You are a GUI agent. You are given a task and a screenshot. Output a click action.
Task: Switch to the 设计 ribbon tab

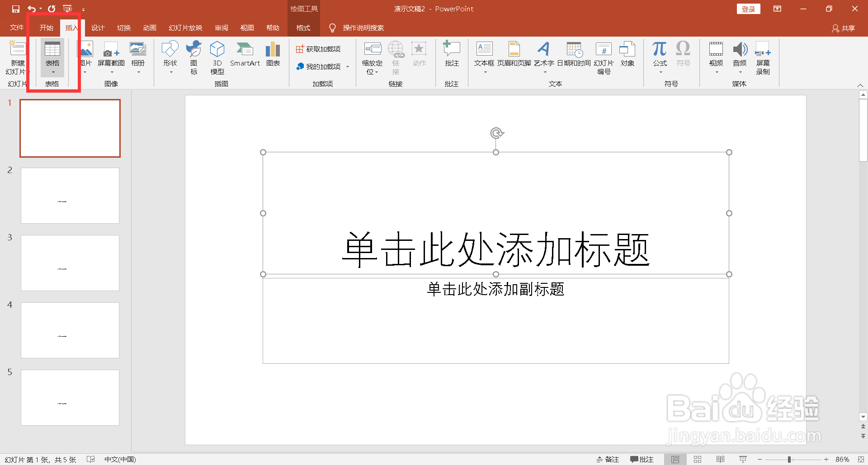point(98,28)
